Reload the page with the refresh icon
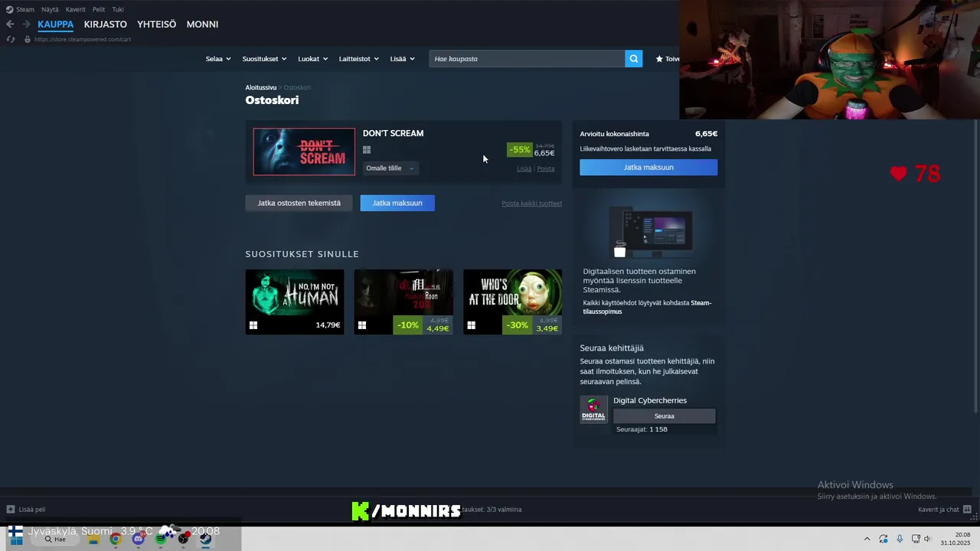 coord(11,39)
